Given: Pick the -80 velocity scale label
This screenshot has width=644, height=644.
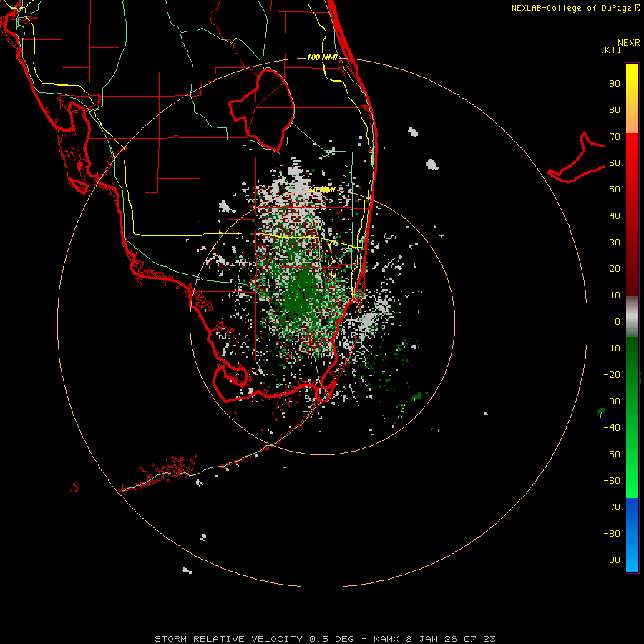Looking at the screenshot, I should (612, 534).
